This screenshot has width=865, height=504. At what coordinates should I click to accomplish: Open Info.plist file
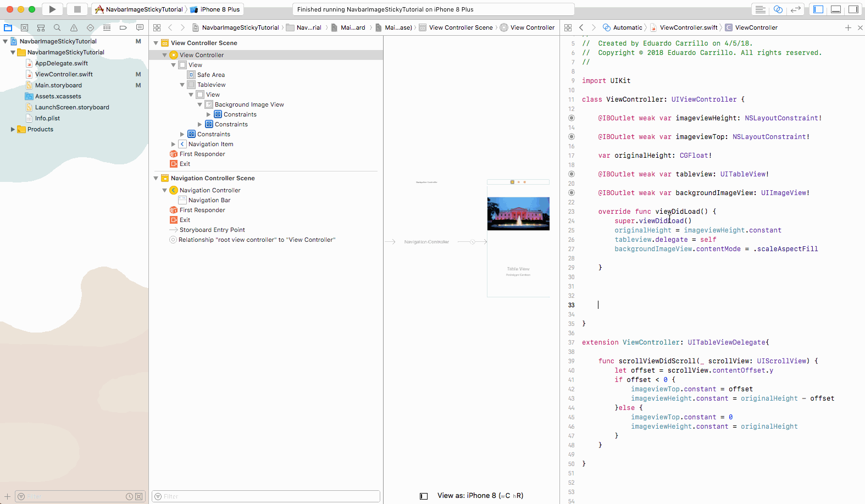[x=47, y=118]
